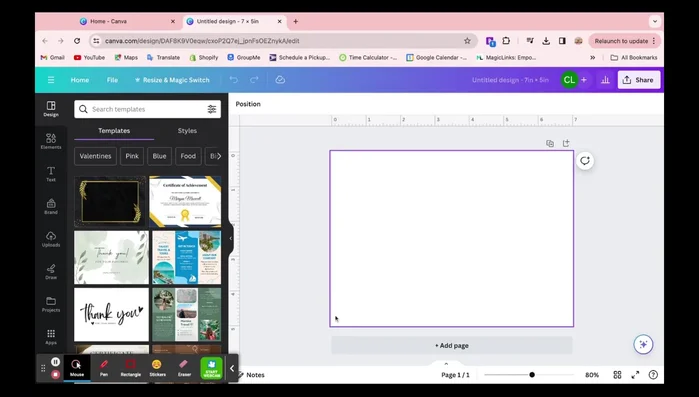
Task: Open the analytics insights icon
Action: click(x=605, y=80)
